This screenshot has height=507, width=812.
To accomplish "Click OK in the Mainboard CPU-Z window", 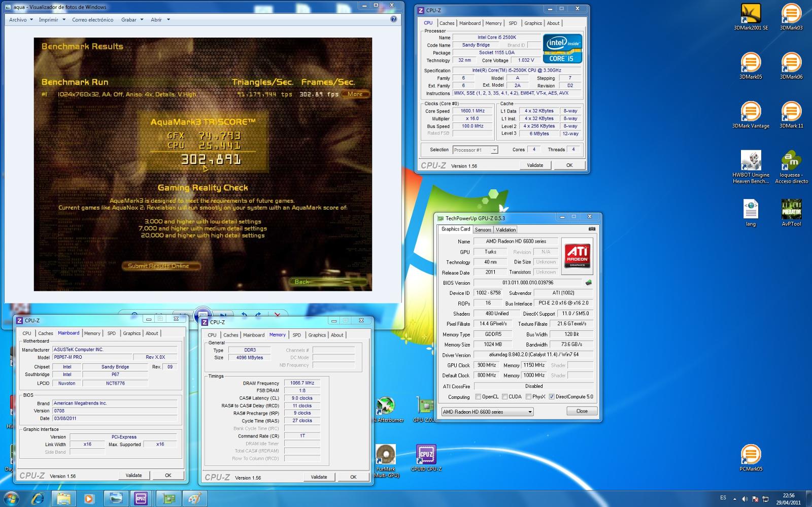I will coord(168,476).
